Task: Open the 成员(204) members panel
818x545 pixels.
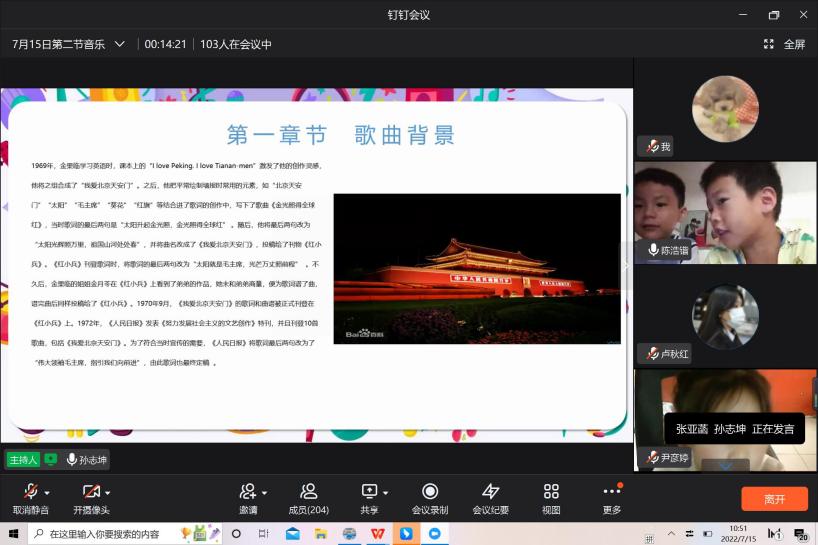Action: (x=308, y=492)
